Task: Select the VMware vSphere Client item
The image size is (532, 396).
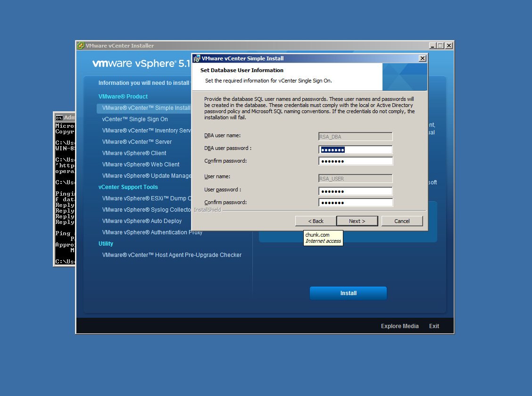Action: (134, 153)
